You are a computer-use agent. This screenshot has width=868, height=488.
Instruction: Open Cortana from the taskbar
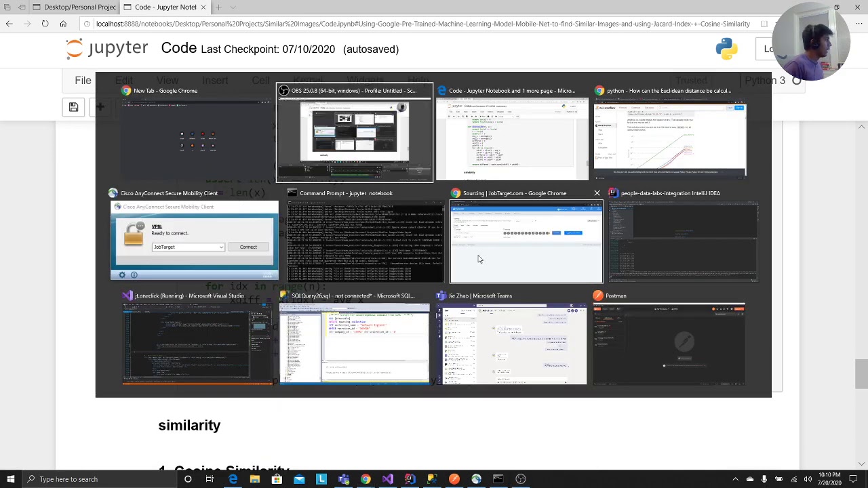[188, 479]
